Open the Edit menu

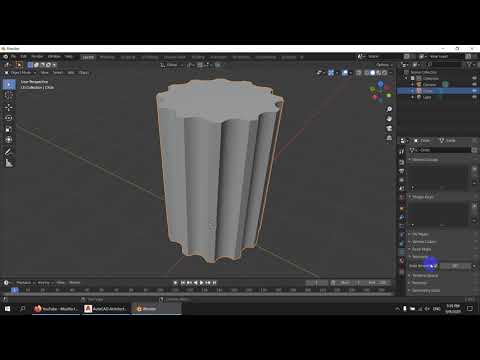(x=24, y=57)
